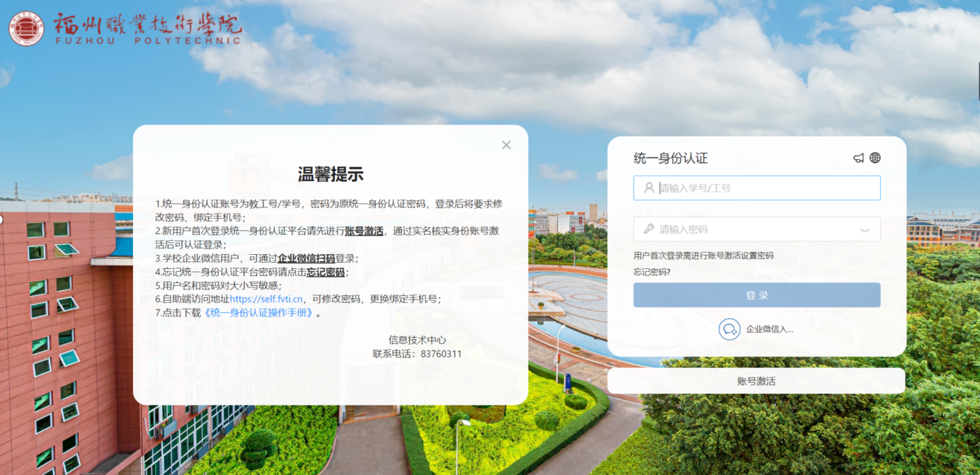
Task: Click the underlined 忘记密码 link in the notice
Action: pyautogui.click(x=326, y=272)
